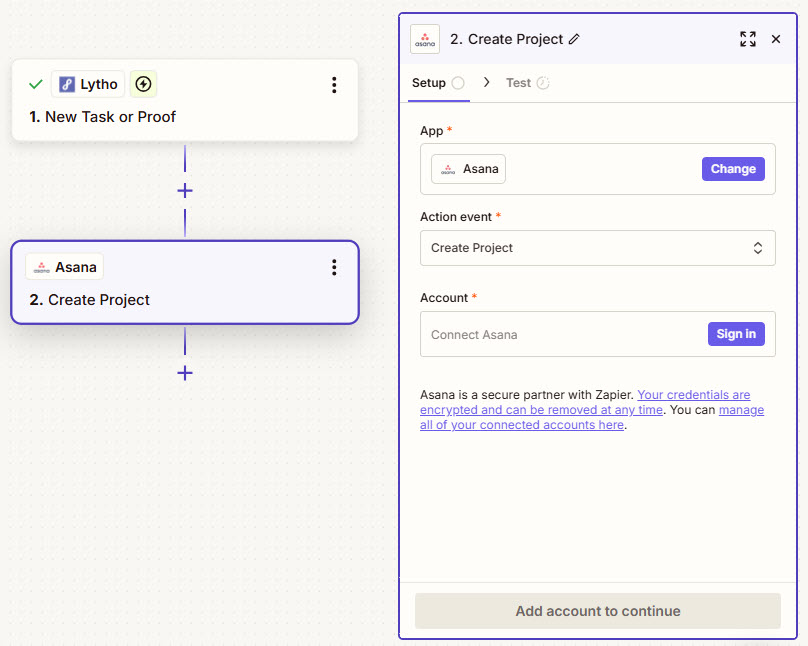Click Add account to continue button
The width and height of the screenshot is (808, 646).
(x=598, y=611)
